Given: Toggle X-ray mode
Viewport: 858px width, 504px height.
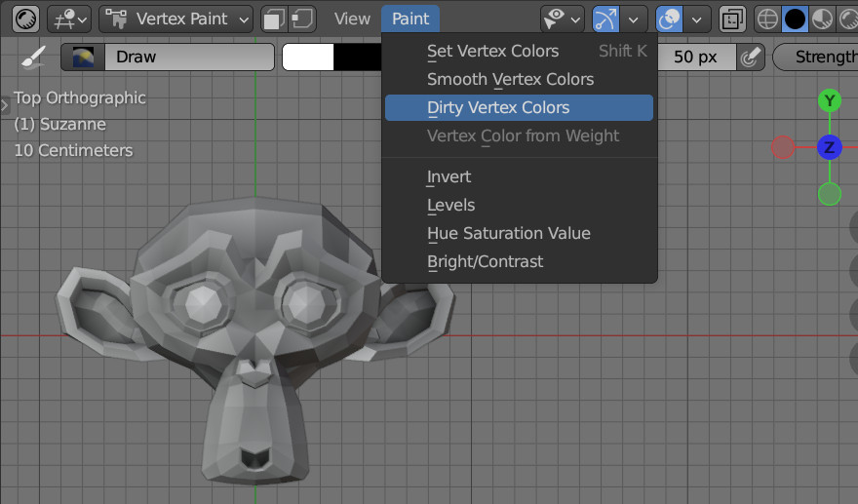Looking at the screenshot, I should [x=732, y=19].
